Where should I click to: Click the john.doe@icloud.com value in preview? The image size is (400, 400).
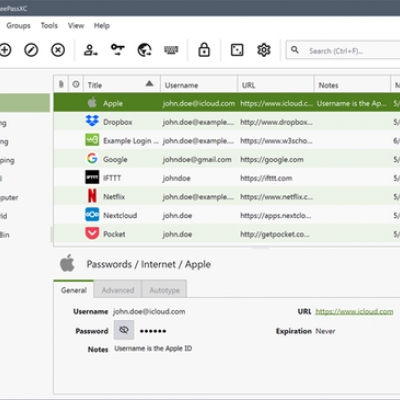(x=149, y=311)
